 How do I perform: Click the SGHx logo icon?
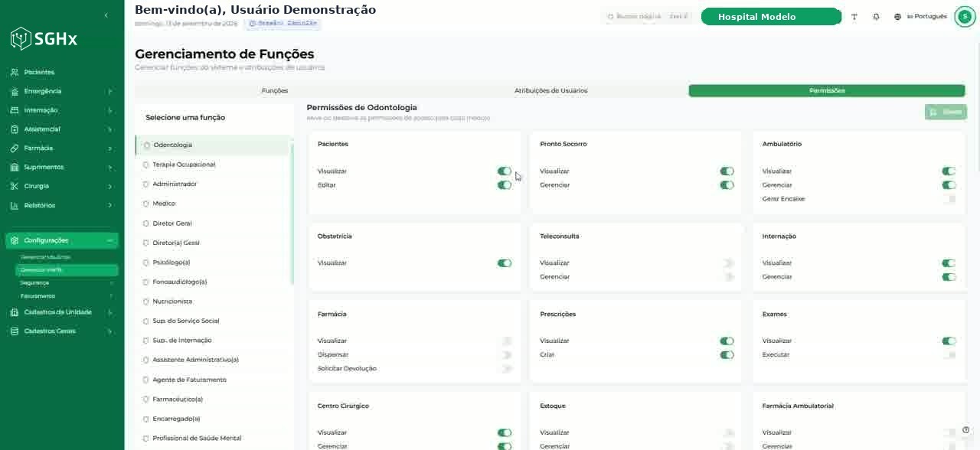(21, 38)
